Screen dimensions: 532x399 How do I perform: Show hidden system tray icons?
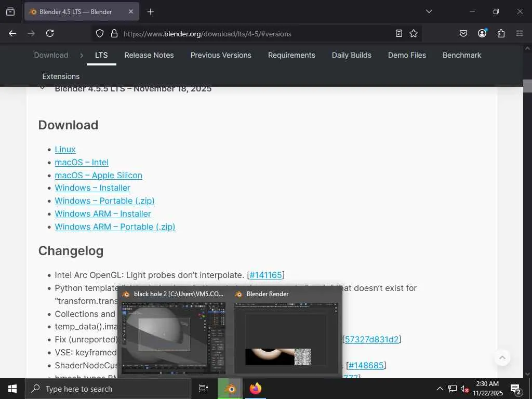[440, 389]
